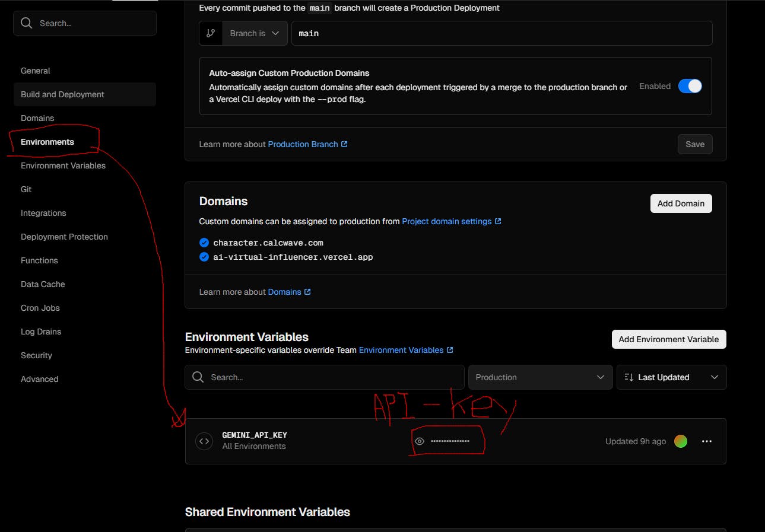Viewport: 765px width, 532px height.
Task: Click Add Environment Variable button
Action: 669,339
